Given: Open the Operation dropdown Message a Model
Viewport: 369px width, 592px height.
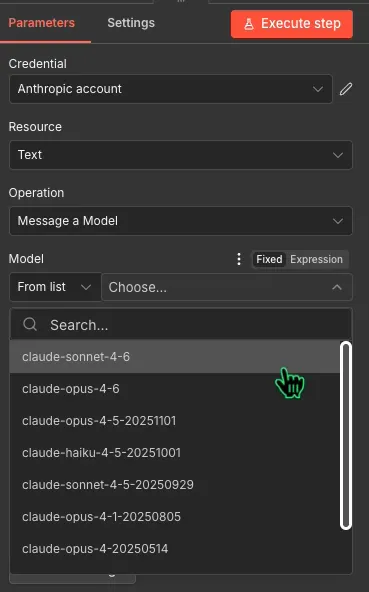Looking at the screenshot, I should (181, 221).
